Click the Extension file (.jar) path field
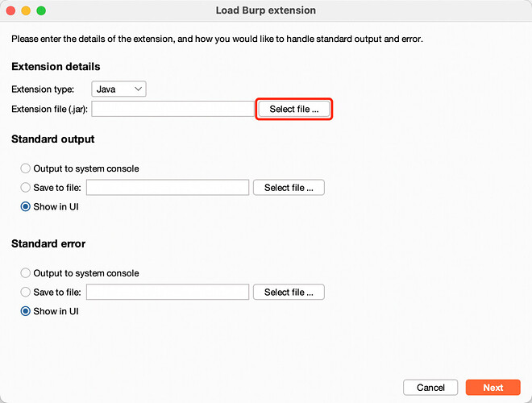 pyautogui.click(x=173, y=109)
